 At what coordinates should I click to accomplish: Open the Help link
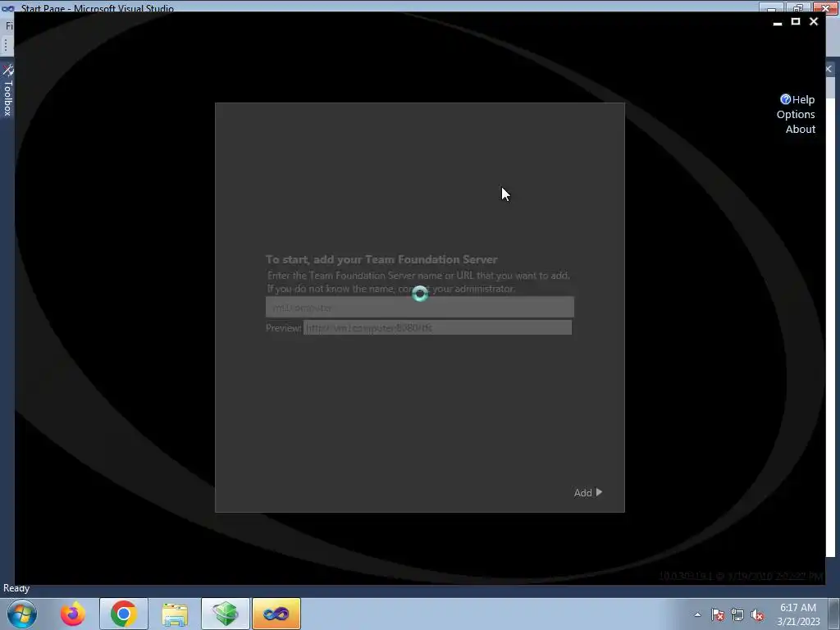coord(803,99)
